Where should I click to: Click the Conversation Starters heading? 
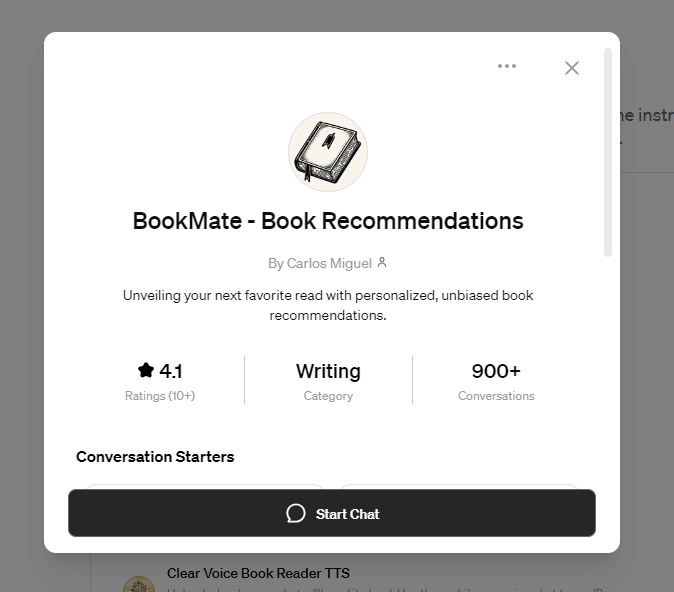pos(155,457)
